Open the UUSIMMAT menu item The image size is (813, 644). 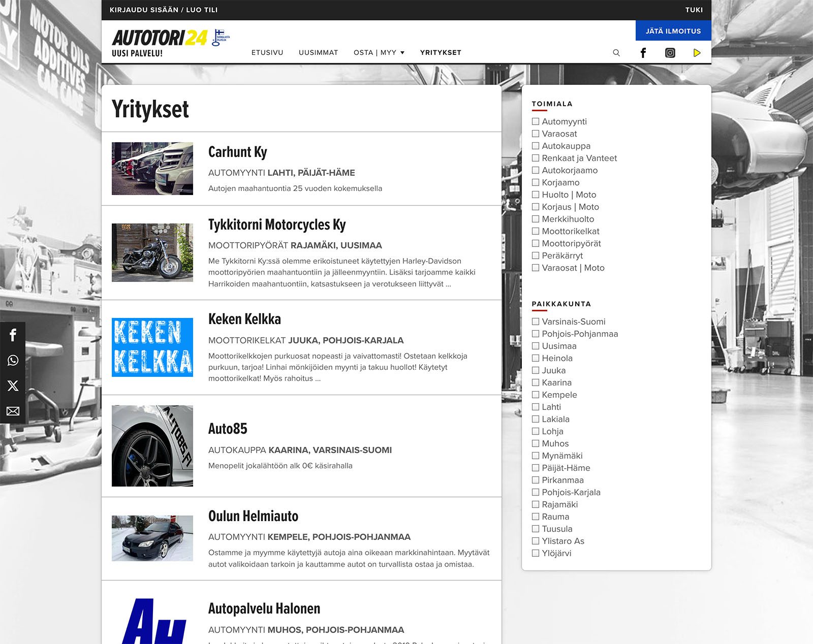(x=318, y=52)
